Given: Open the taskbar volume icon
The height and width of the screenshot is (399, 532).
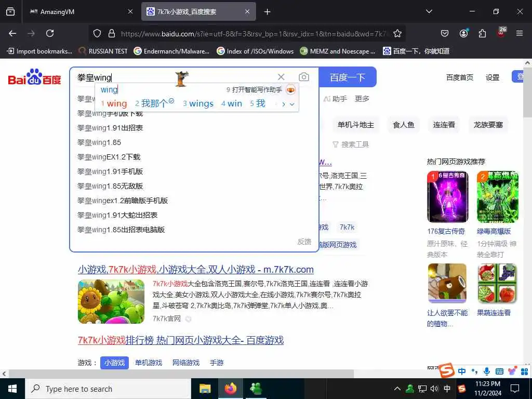Looking at the screenshot, I should pyautogui.click(x=434, y=389).
